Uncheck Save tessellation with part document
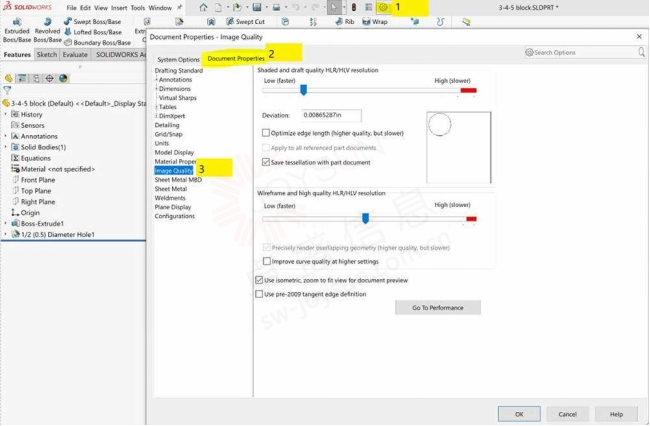 click(x=266, y=162)
